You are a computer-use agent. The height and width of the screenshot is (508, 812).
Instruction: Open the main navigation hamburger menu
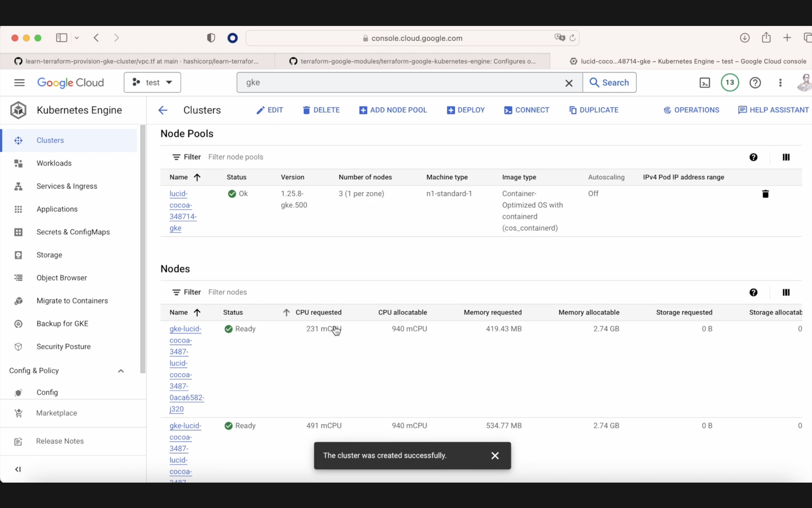tap(19, 83)
